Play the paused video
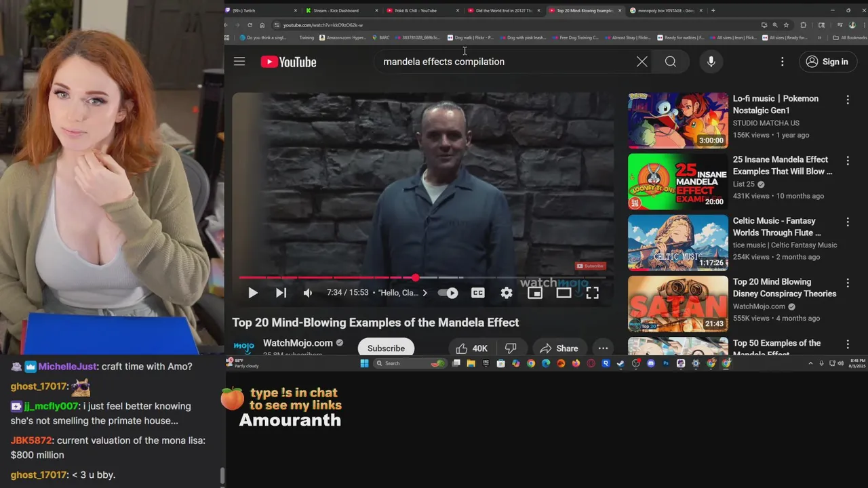The width and height of the screenshot is (868, 488). 253,293
